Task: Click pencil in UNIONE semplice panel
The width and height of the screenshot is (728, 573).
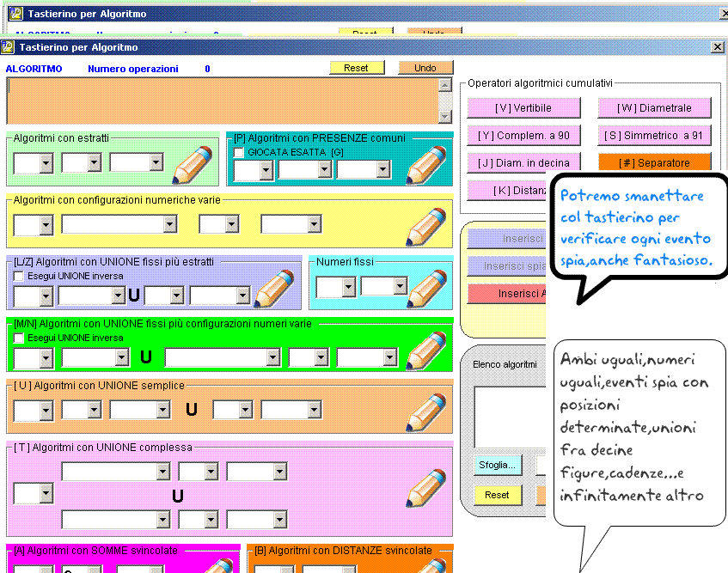Action: [x=426, y=411]
